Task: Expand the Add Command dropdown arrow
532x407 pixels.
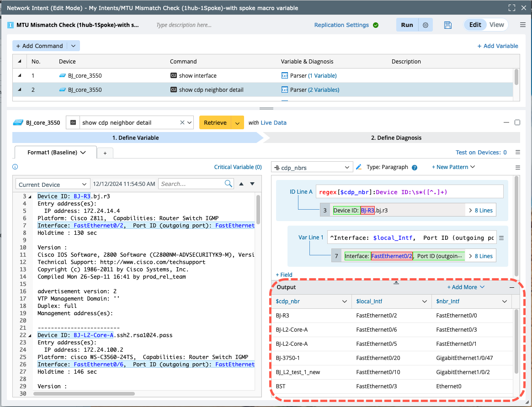Action: tap(73, 46)
